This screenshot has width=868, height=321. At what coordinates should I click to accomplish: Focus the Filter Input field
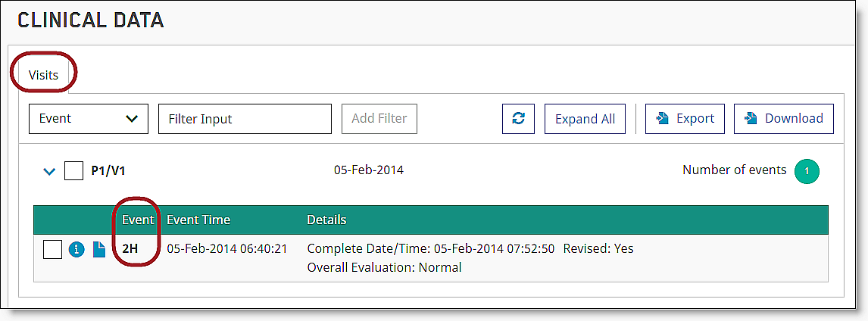245,119
